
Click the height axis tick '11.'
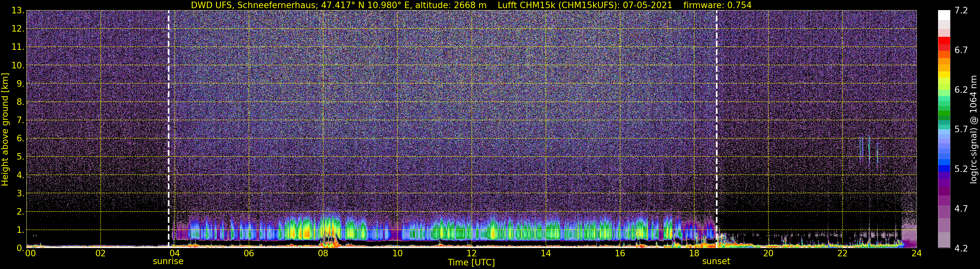18,47
